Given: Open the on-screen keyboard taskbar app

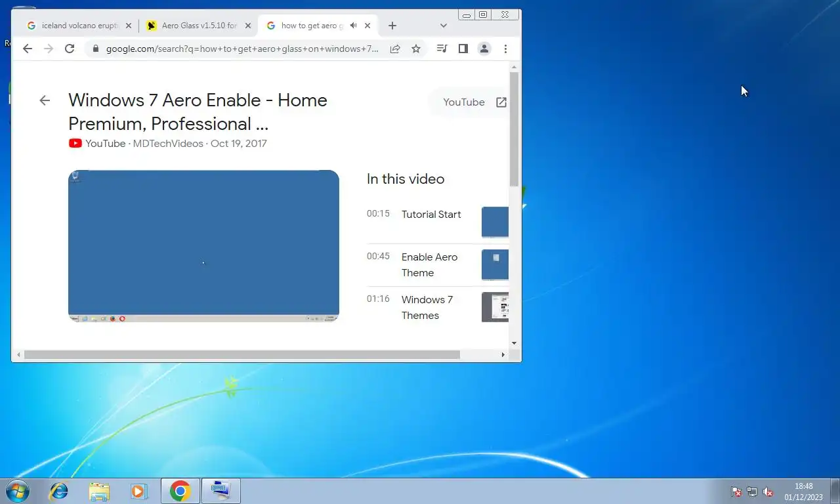Looking at the screenshot, I should (x=221, y=491).
